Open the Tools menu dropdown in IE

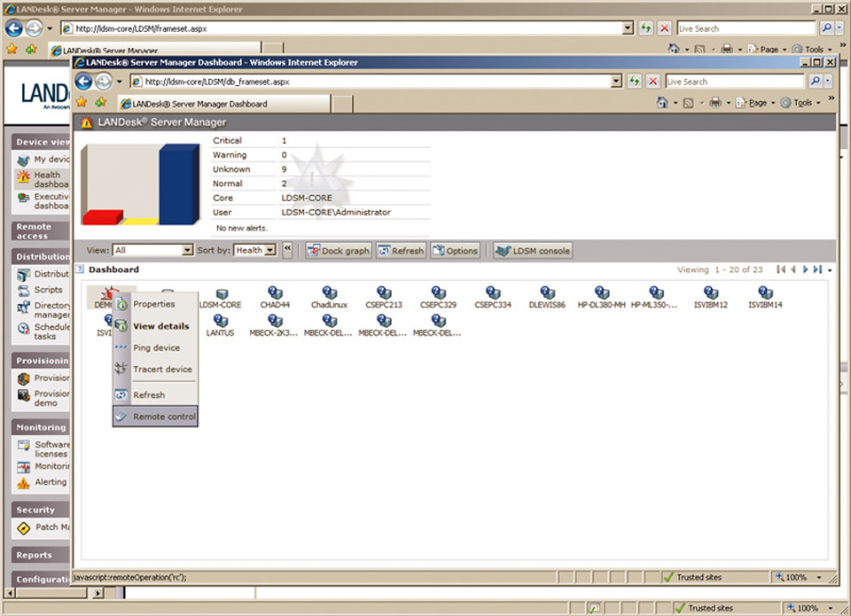(x=802, y=103)
